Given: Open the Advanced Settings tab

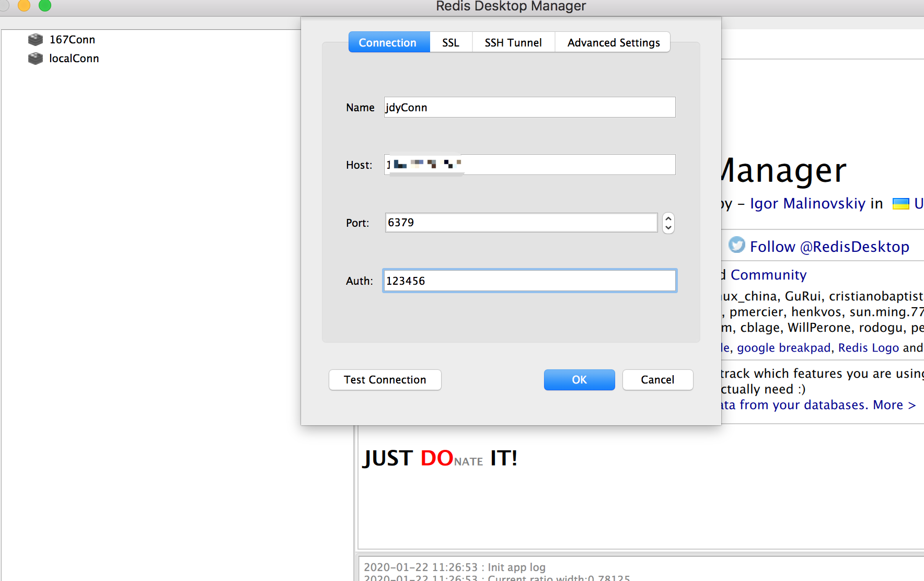Looking at the screenshot, I should (x=613, y=42).
